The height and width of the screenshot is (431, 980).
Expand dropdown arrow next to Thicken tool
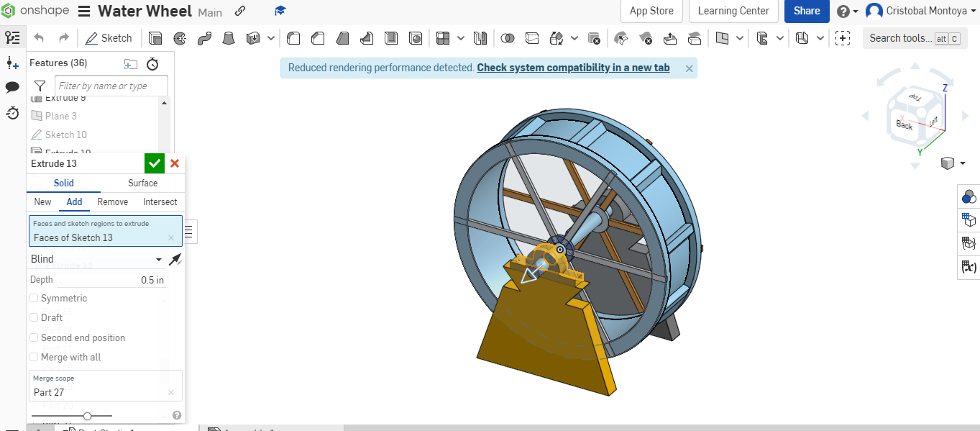(x=271, y=38)
